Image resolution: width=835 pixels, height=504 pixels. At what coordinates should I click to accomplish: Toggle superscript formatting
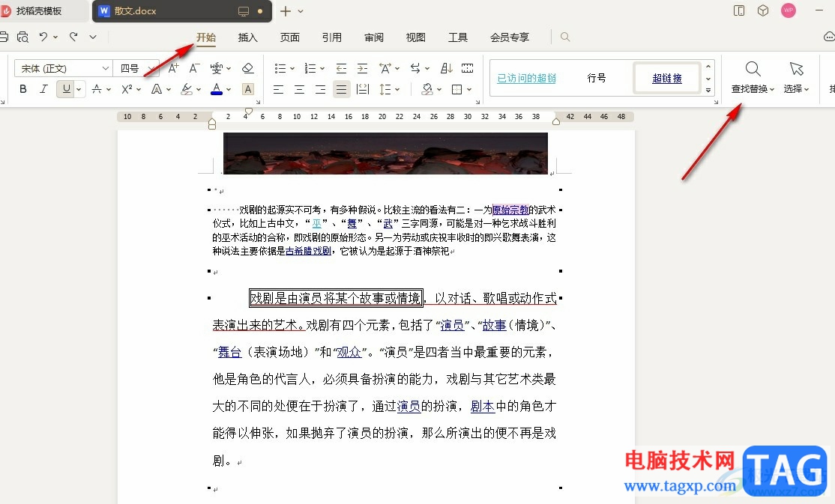click(x=127, y=89)
